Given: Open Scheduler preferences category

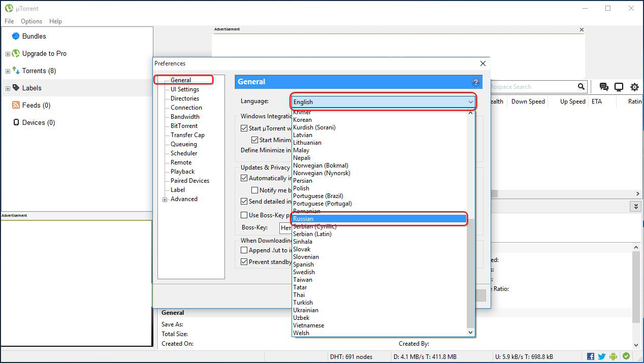Looking at the screenshot, I should pyautogui.click(x=184, y=153).
